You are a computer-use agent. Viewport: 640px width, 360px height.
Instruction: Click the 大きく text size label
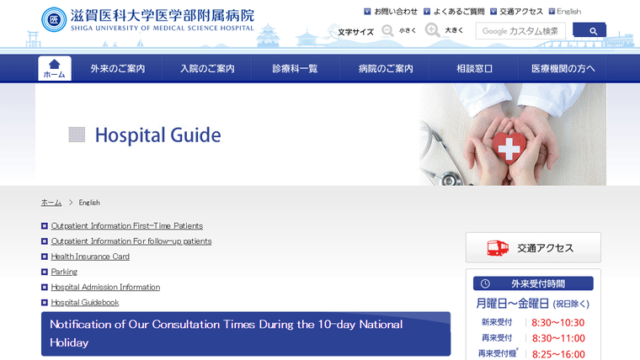454,31
